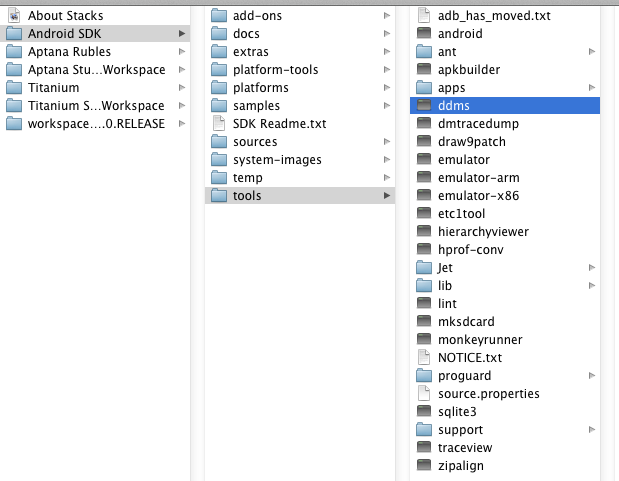Click the monkeyrunner executable icon
Viewport: 619px width, 481px height.
(x=424, y=339)
